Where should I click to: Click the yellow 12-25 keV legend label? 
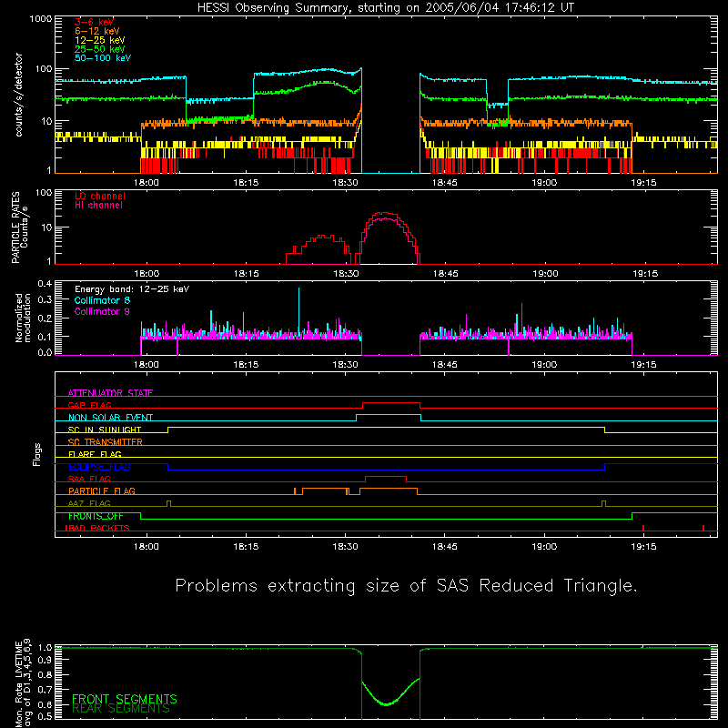point(100,40)
